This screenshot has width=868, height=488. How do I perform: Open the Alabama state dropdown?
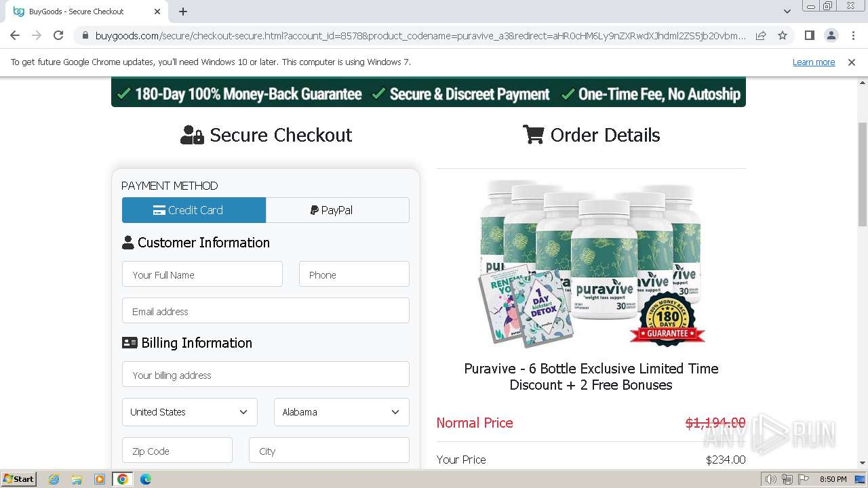click(342, 411)
